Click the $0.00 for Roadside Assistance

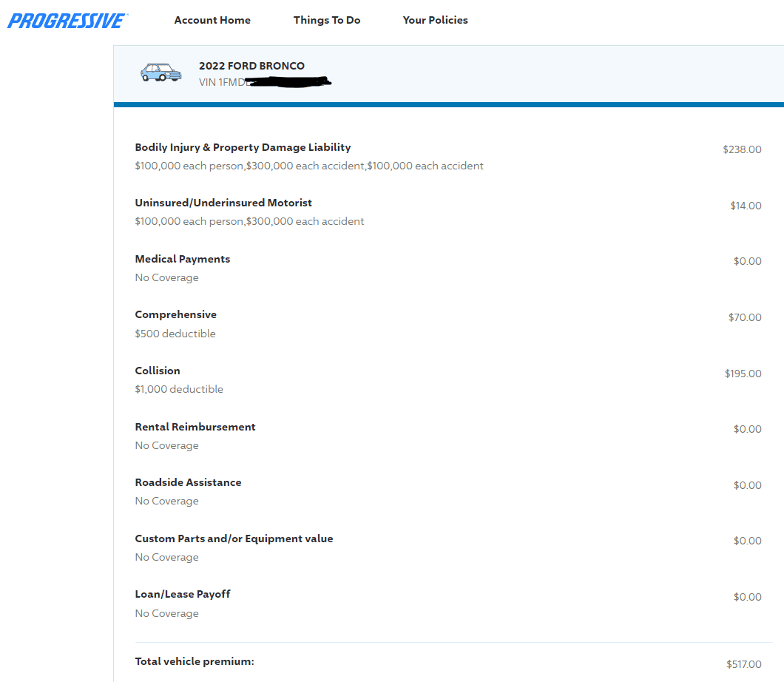tap(748, 485)
